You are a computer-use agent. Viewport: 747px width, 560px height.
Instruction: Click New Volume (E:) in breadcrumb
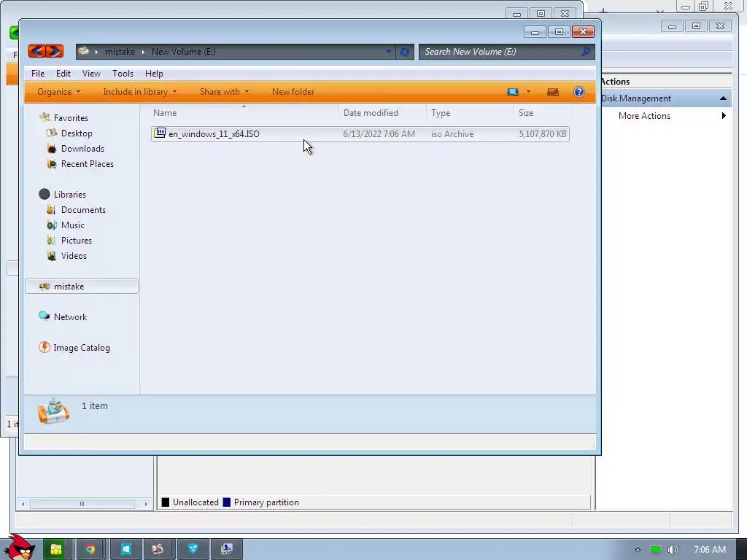[183, 52]
